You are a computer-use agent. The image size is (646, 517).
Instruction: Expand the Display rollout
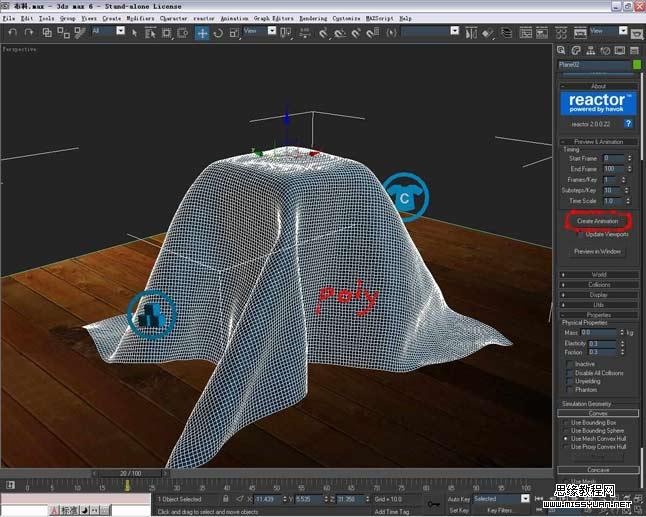click(x=599, y=295)
